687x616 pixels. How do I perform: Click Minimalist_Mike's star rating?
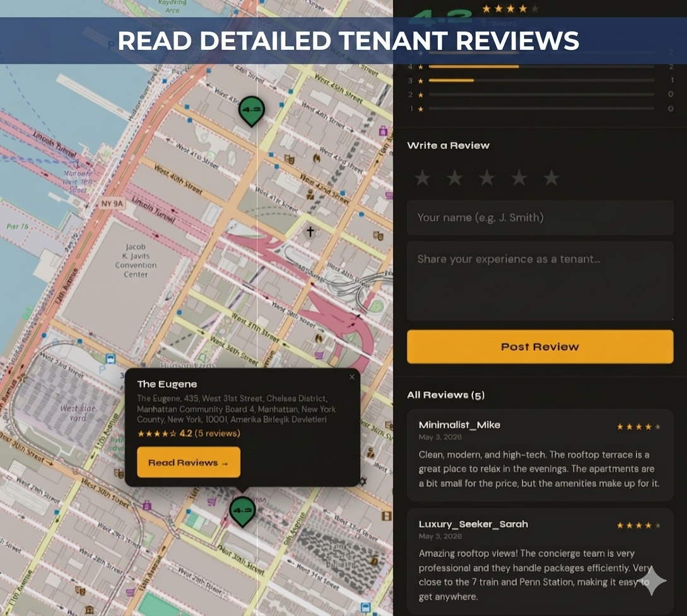[x=638, y=427]
